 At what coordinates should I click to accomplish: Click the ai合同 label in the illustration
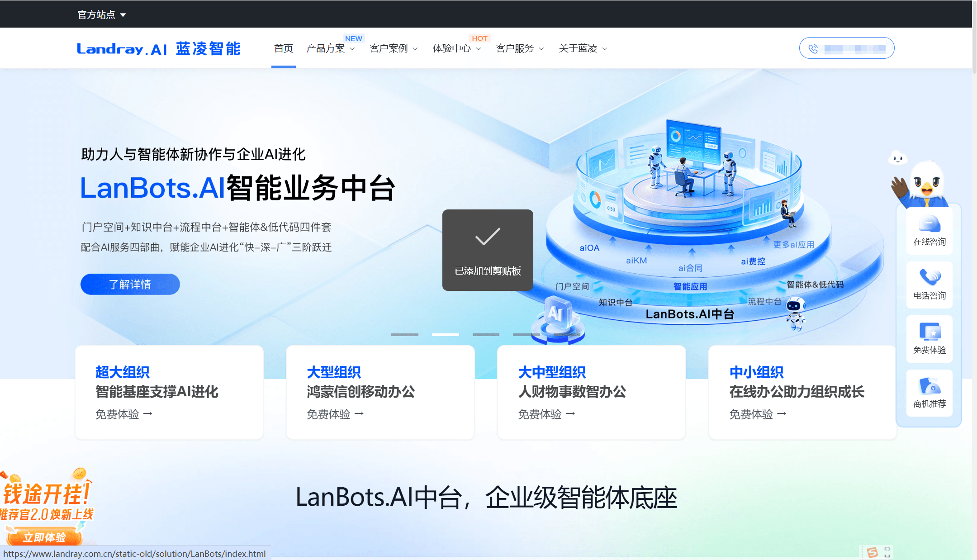(690, 268)
